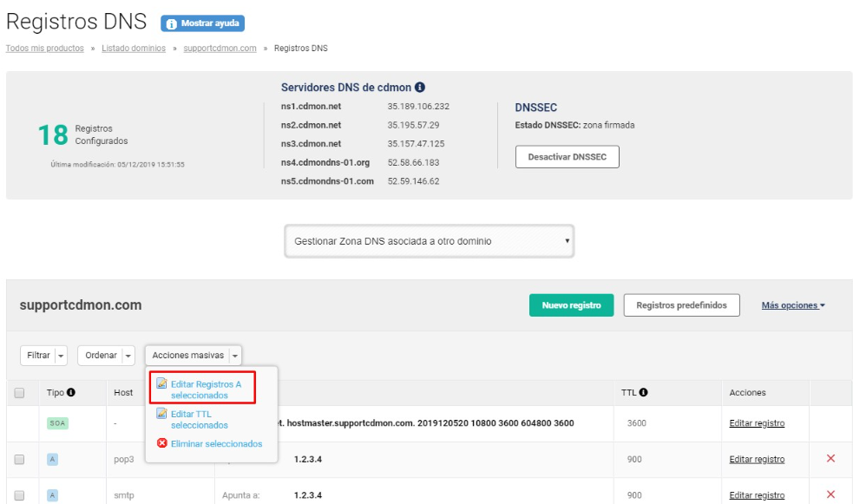Click the info icon next to Tipo header
The height and width of the screenshot is (504, 853).
[71, 393]
